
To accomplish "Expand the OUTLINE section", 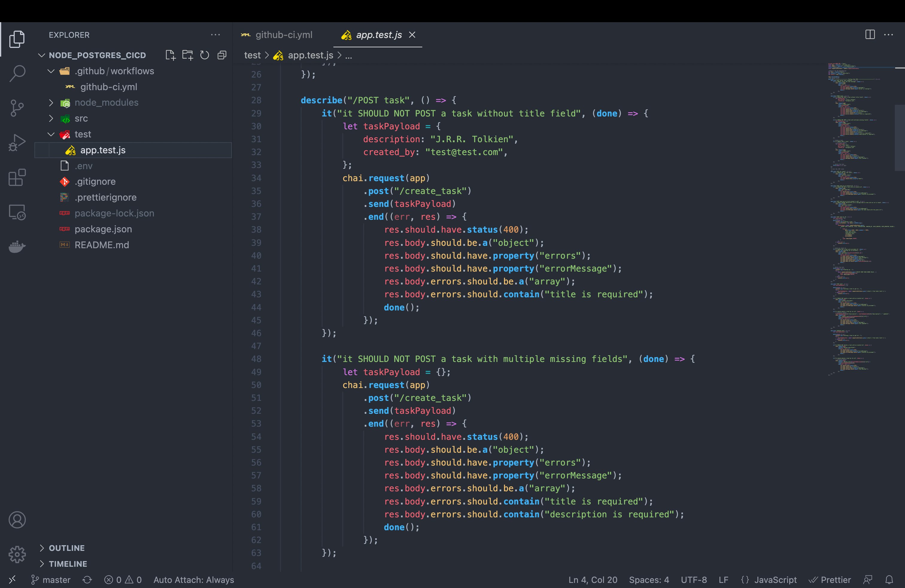I will tap(66, 548).
